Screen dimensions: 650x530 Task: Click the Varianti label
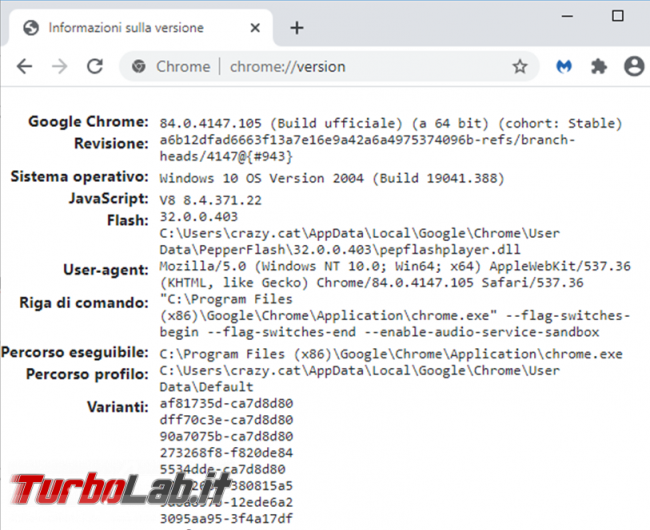click(x=118, y=407)
